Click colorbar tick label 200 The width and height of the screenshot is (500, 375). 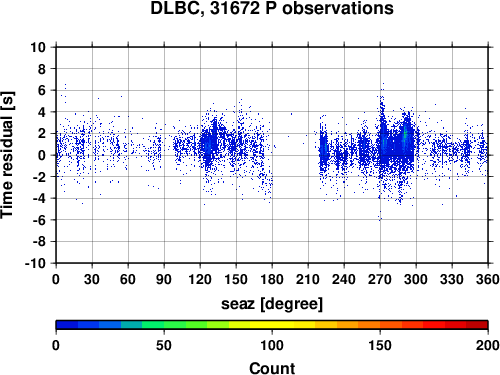coord(487,345)
